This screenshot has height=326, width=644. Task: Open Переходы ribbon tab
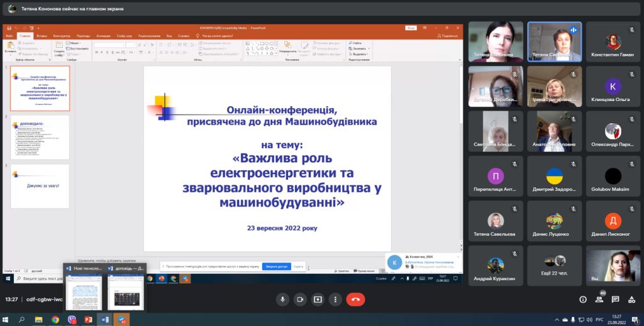pos(84,36)
